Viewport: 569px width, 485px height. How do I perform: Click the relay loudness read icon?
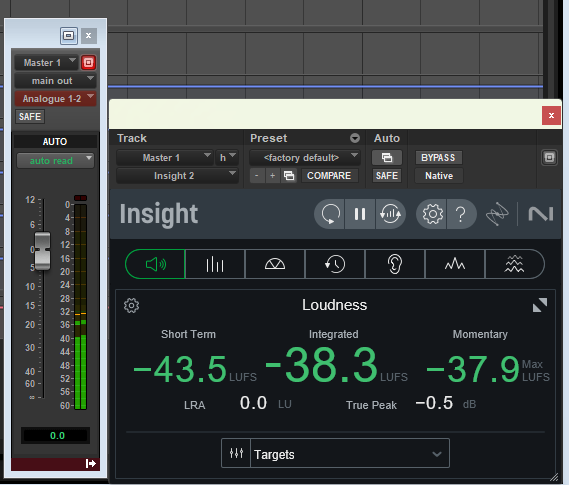point(390,214)
